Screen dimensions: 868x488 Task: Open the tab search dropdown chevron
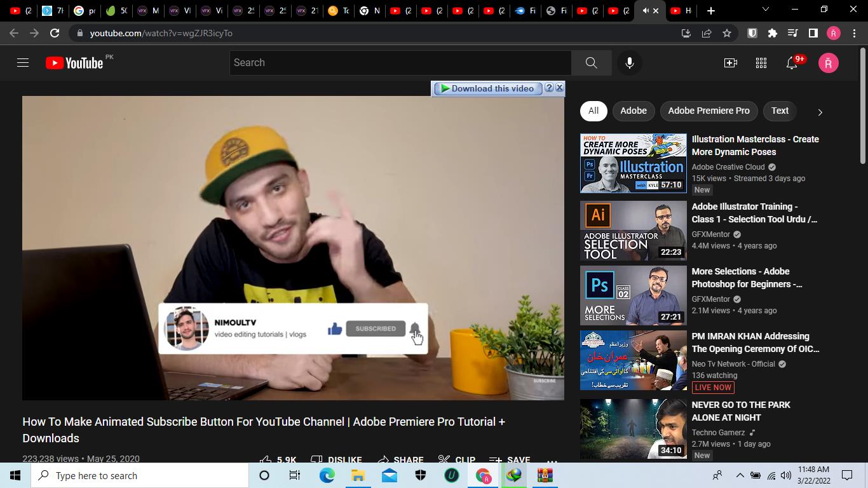pyautogui.click(x=765, y=10)
